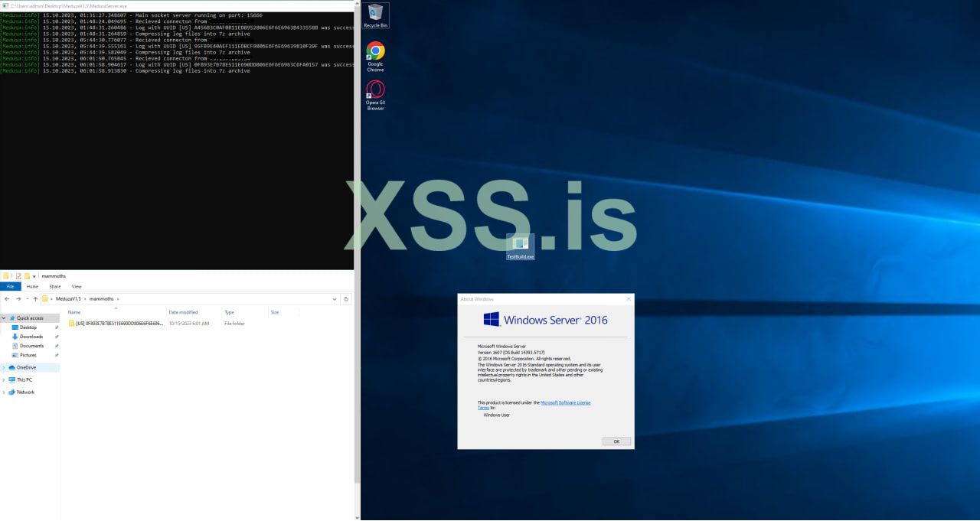Screen dimensions: 980x521
Task: Open the Home ribbon tab
Action: click(x=34, y=286)
